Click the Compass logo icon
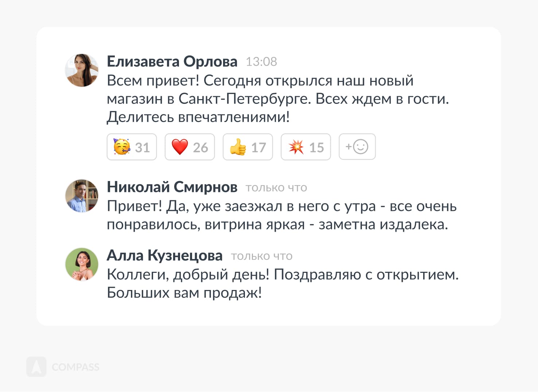Image resolution: width=538 pixels, height=392 pixels. 36,366
